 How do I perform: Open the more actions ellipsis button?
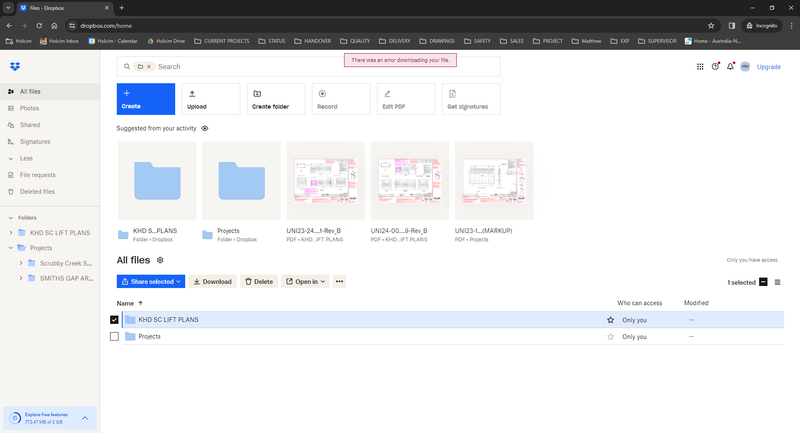point(339,282)
